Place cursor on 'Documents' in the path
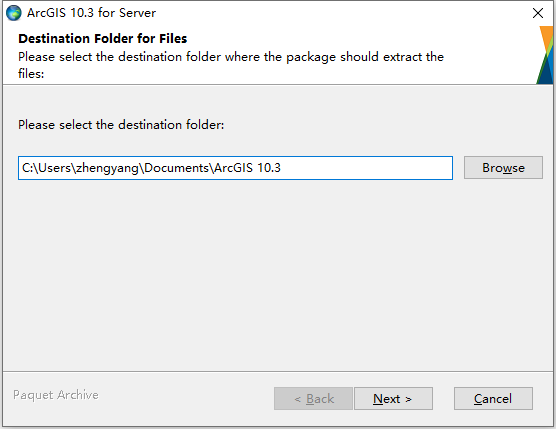556x429 pixels. tap(176, 167)
